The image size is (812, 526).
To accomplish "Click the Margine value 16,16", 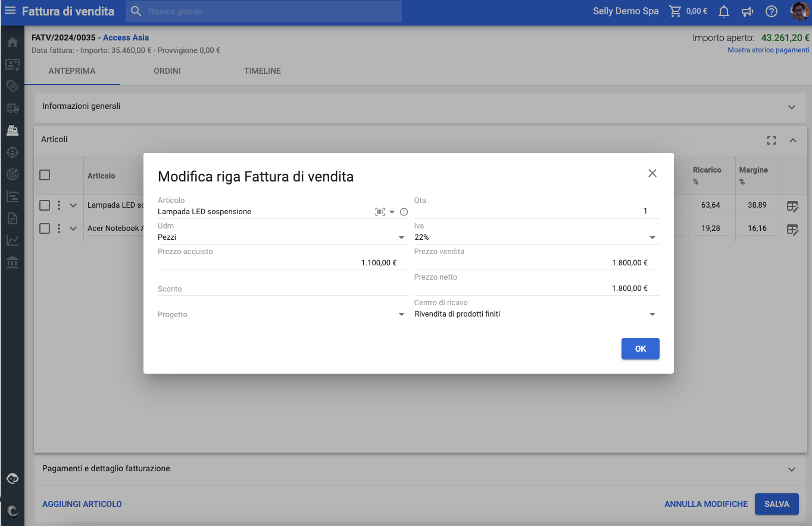I will tap(757, 228).
